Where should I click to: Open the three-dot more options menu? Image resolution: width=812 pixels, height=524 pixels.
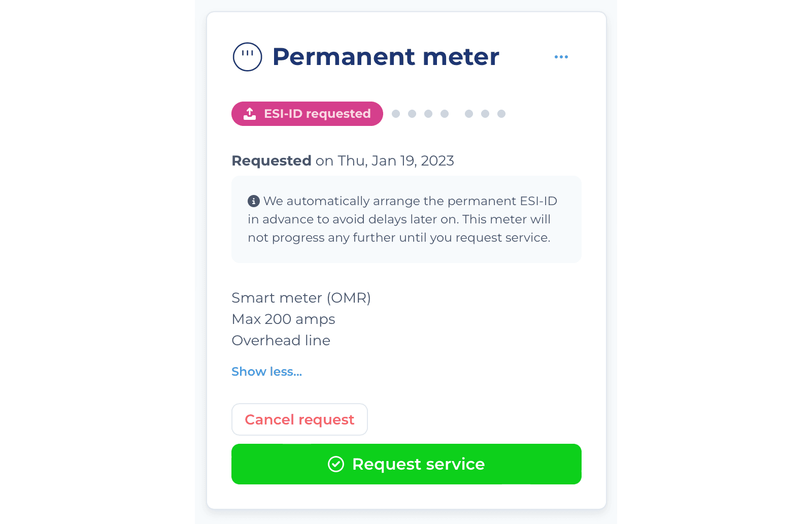(x=561, y=57)
